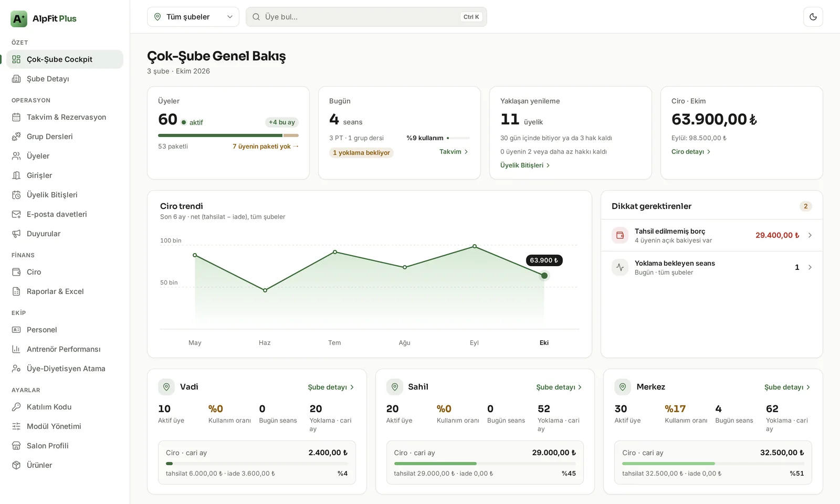
Task: Open Katılım Kodu key icon
Action: (x=16, y=407)
